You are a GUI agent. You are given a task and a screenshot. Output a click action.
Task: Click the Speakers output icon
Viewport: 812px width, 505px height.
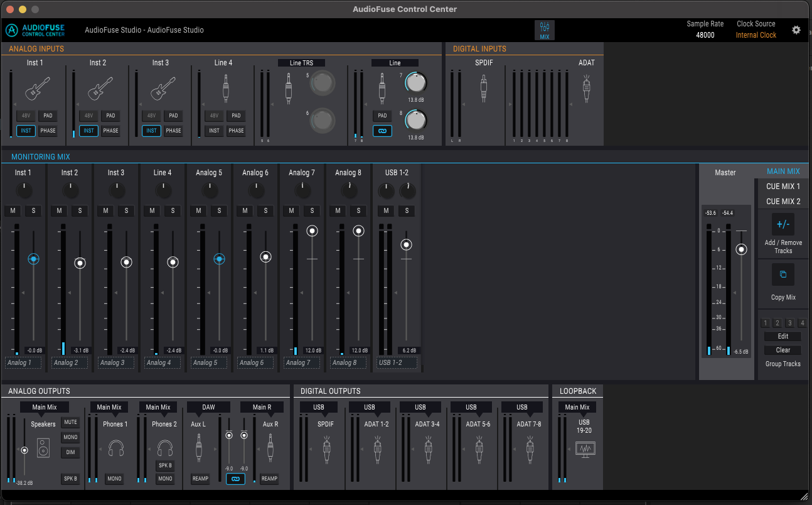point(43,448)
